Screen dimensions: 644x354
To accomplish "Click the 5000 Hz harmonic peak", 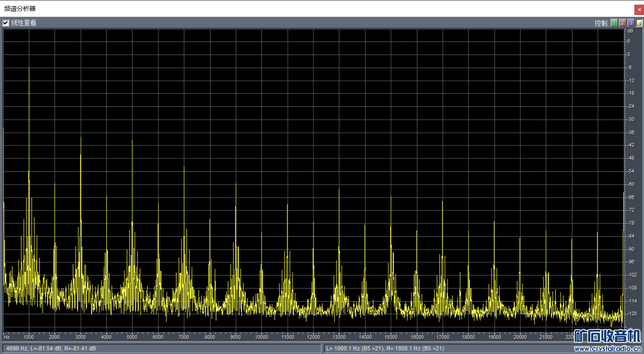I will tap(132, 141).
